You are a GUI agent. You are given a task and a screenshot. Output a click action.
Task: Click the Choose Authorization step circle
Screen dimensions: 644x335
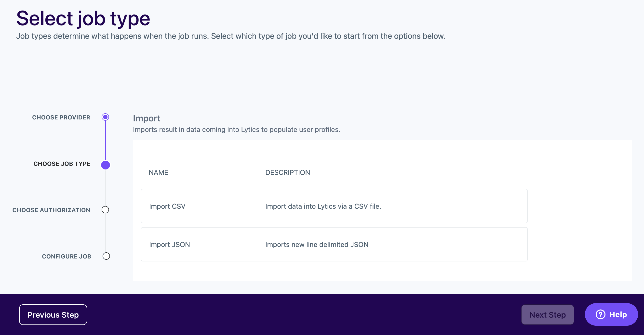coord(105,210)
